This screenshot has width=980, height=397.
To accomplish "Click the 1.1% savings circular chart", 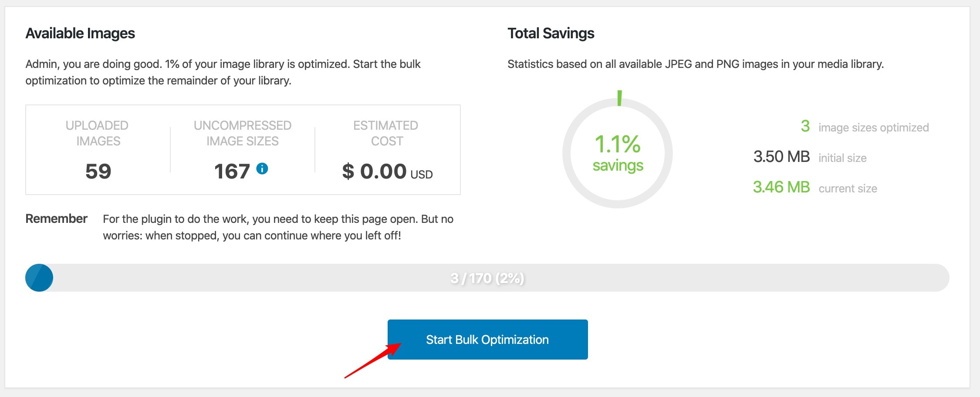I will tap(617, 153).
